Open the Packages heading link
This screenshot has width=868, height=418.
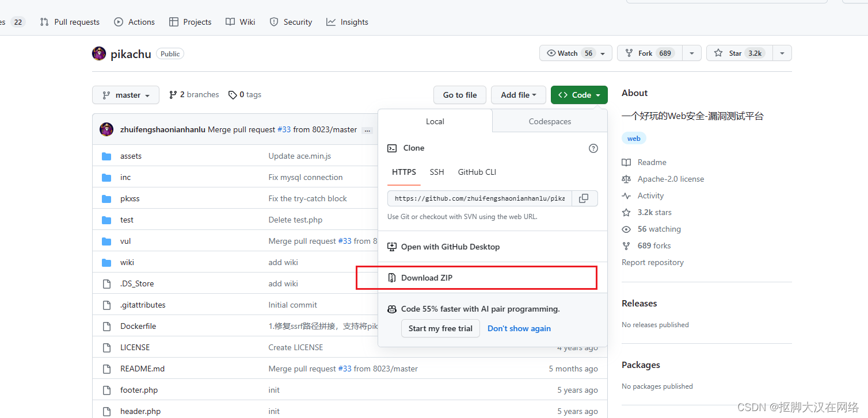(x=641, y=365)
